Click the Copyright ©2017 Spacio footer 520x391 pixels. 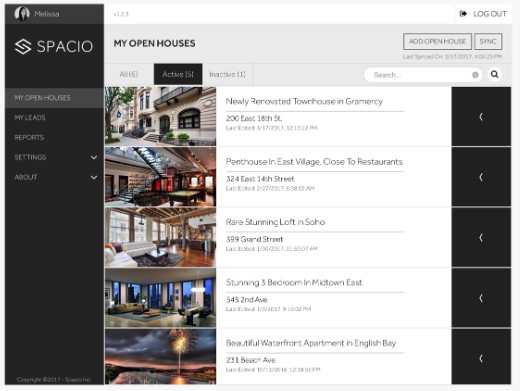54,380
